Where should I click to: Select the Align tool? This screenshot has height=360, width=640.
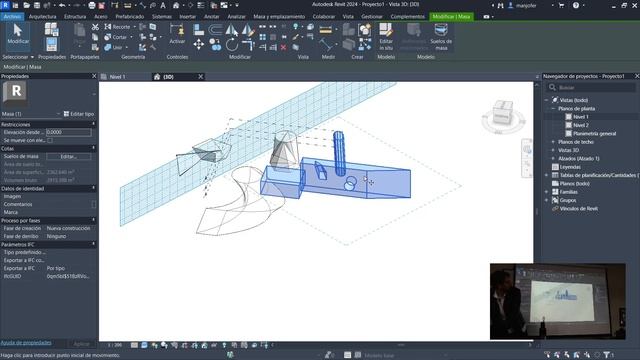199,30
